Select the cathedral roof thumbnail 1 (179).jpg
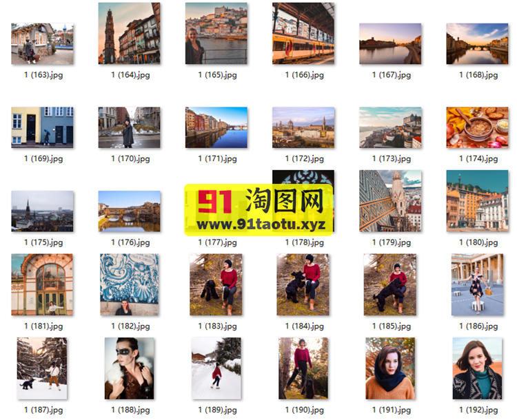 click(x=390, y=201)
